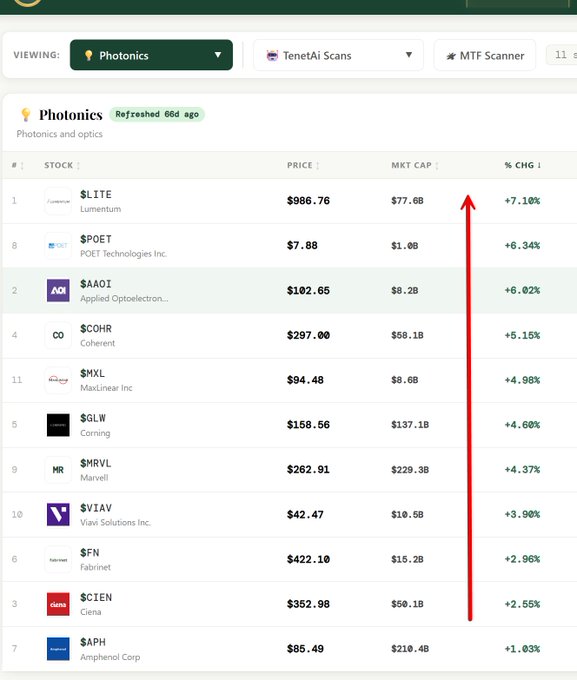This screenshot has height=680, width=577.
Task: Click the Marvell MR logo
Action: 58,470
